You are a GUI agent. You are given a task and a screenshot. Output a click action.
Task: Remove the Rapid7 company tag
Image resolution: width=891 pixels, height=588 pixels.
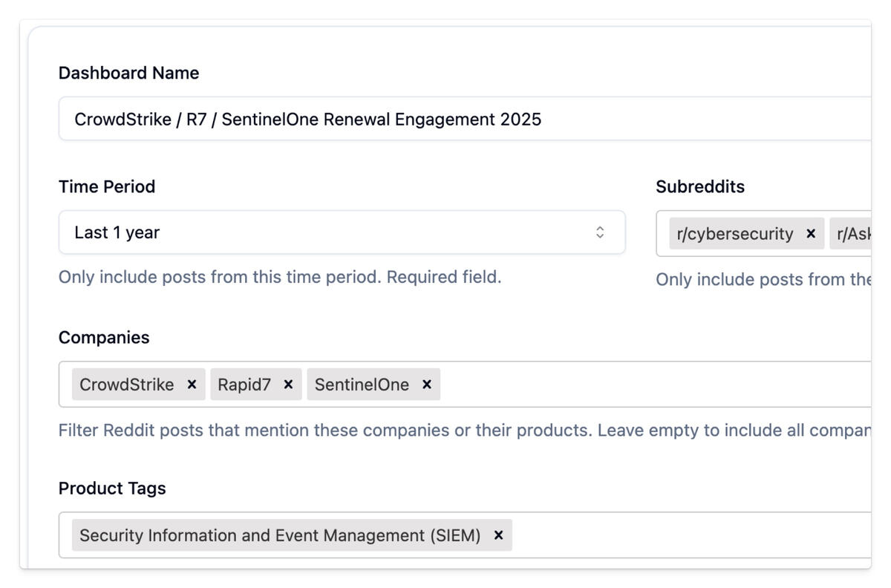(288, 385)
